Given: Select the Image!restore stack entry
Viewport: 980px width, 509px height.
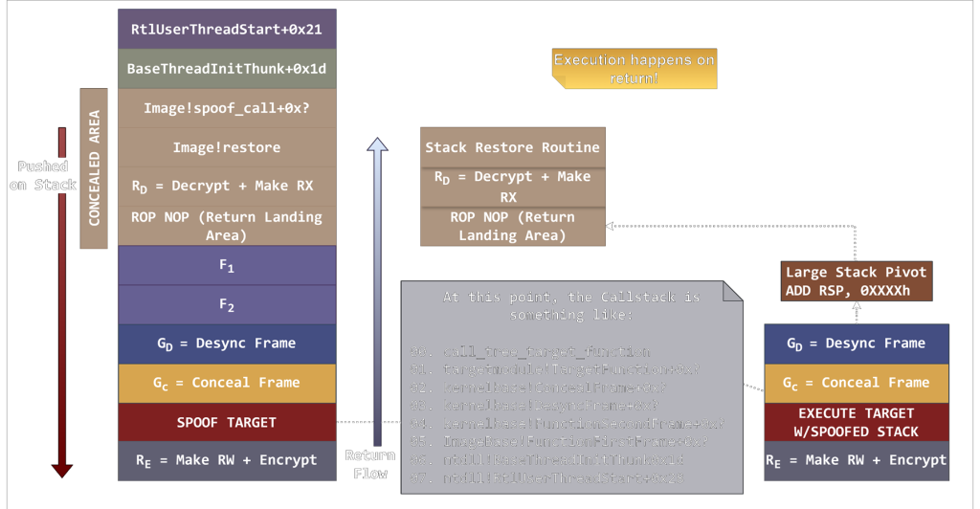Looking at the screenshot, I should [227, 147].
